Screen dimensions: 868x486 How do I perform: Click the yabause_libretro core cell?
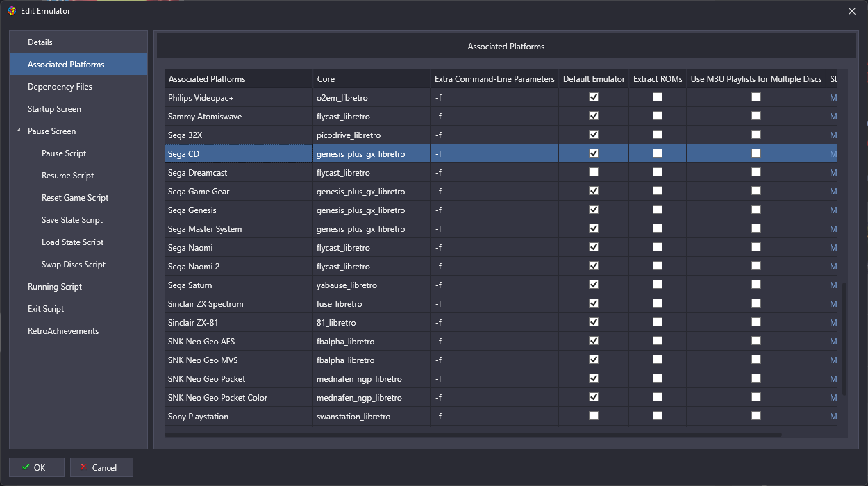372,285
